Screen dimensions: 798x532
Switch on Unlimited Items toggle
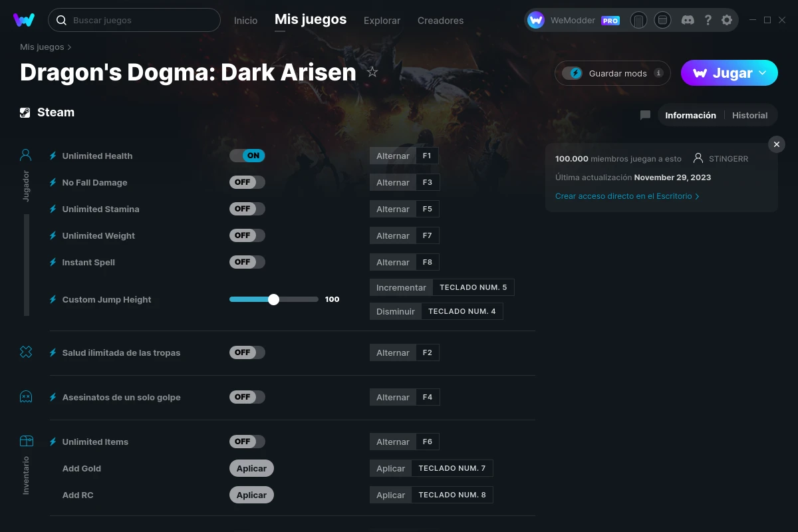click(247, 442)
